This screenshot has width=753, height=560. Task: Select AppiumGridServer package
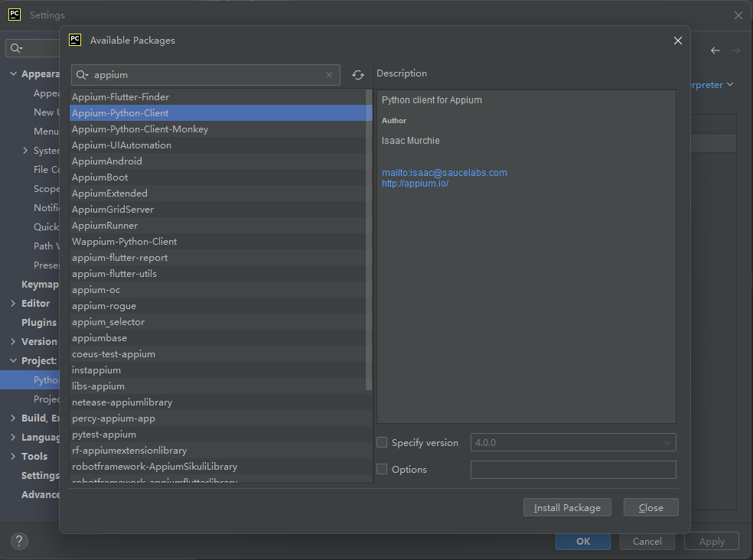click(217, 210)
